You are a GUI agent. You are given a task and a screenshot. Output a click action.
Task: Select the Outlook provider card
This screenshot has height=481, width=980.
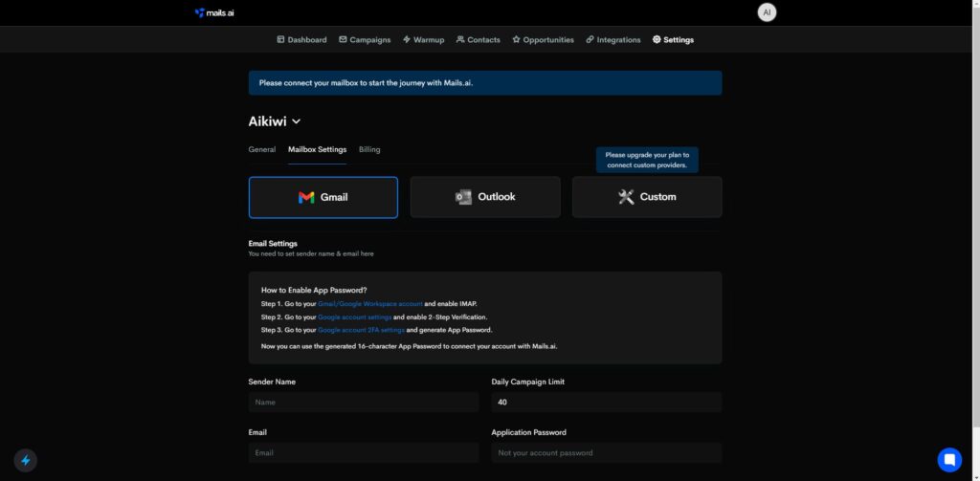(x=485, y=197)
